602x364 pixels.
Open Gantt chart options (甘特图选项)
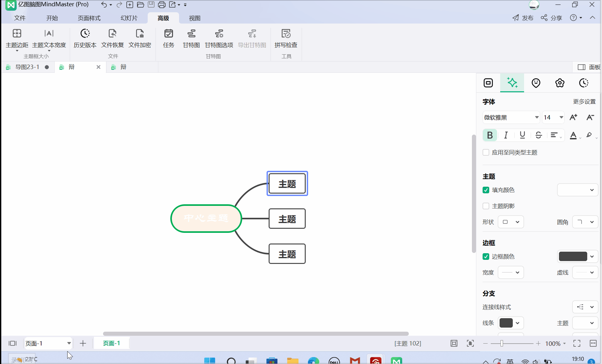(x=219, y=39)
